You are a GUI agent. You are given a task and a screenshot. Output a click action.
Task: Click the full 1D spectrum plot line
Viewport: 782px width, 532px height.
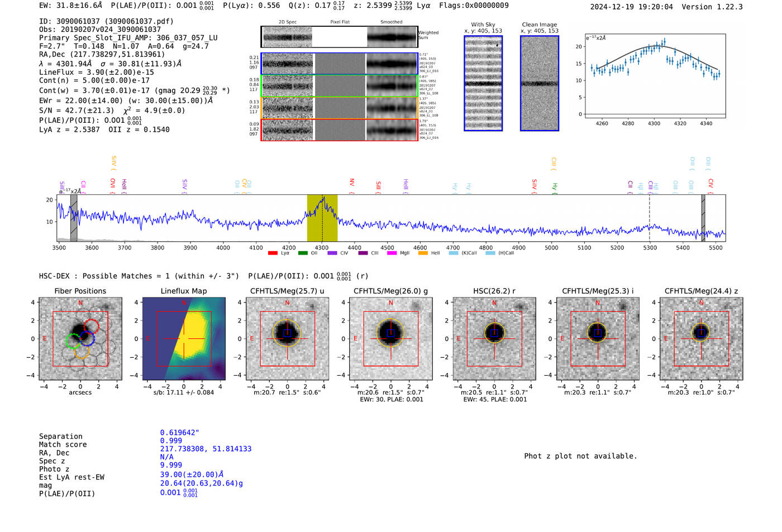point(391,218)
